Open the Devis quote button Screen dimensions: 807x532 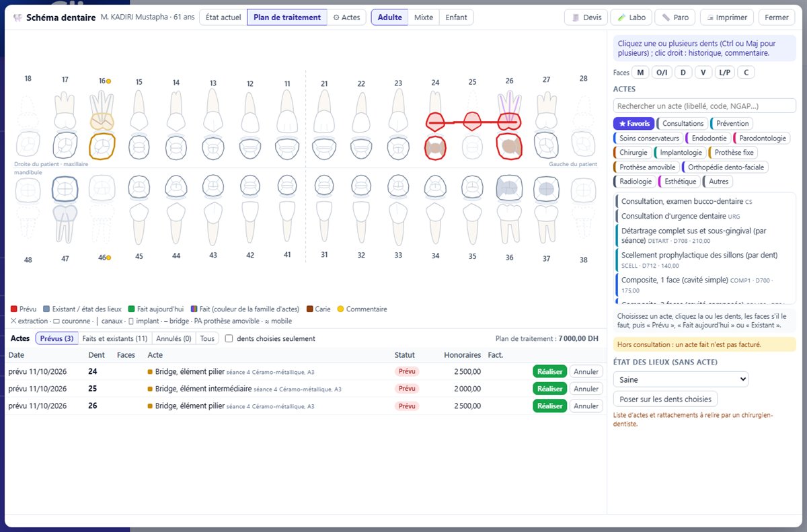(x=586, y=17)
